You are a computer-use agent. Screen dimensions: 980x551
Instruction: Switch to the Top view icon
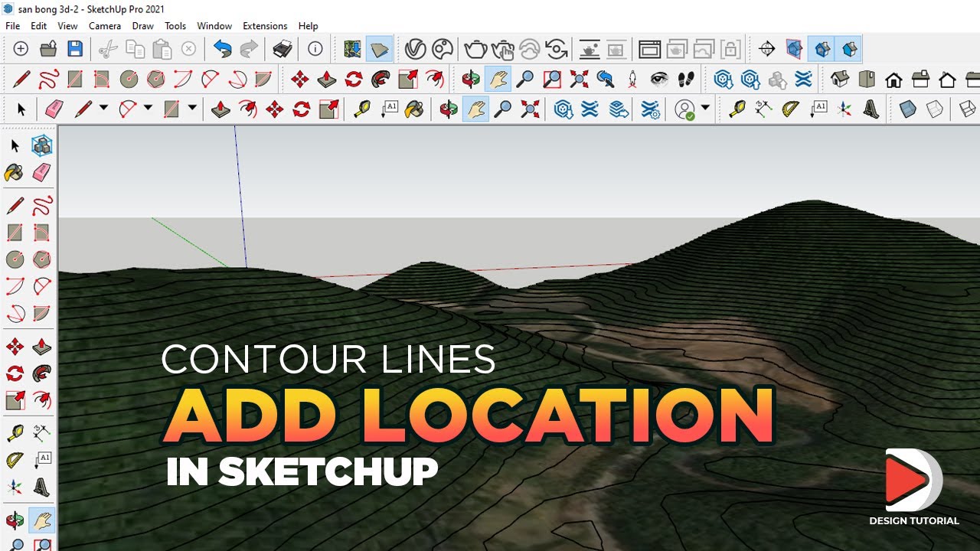tap(867, 79)
